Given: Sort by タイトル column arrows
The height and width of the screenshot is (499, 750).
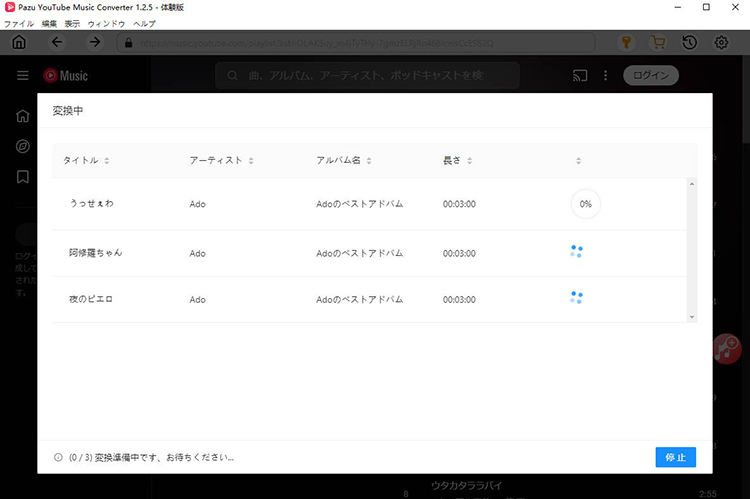Looking at the screenshot, I should [107, 161].
